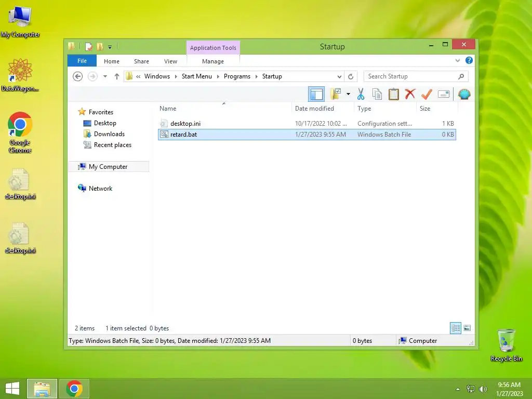Switch to Details view in status bar

click(455, 328)
